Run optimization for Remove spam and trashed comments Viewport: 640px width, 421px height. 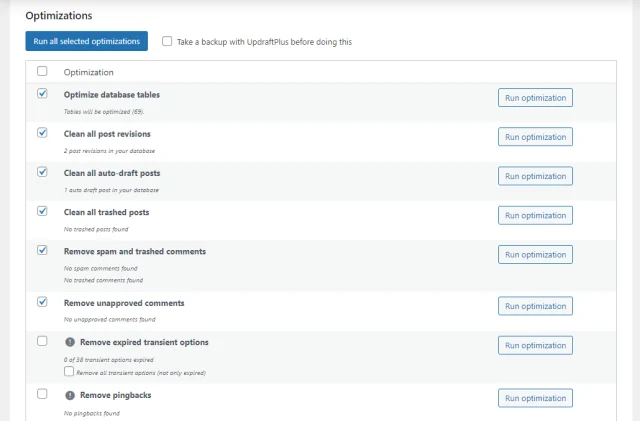click(535, 255)
